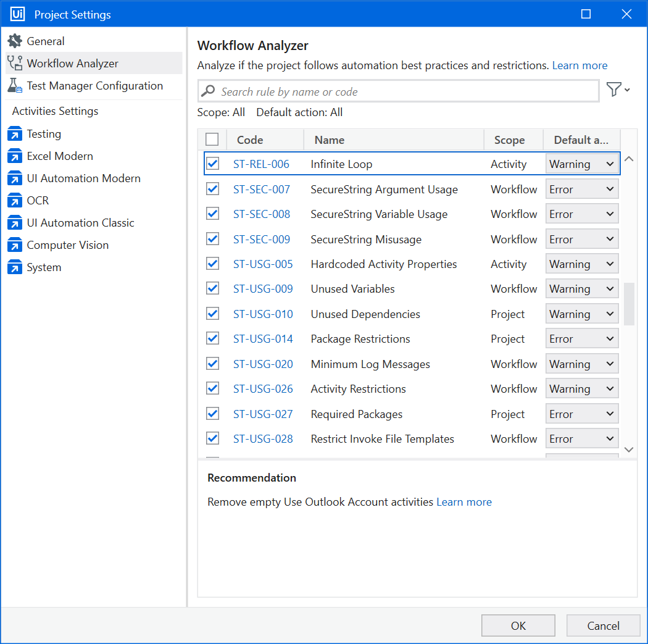Click the OCR package icon
Screen dimensions: 648x644
15,201
